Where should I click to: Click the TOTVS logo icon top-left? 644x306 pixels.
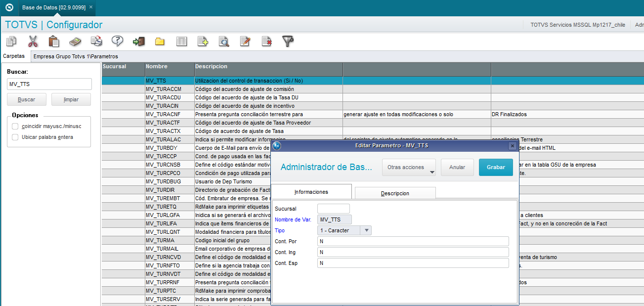[9, 7]
